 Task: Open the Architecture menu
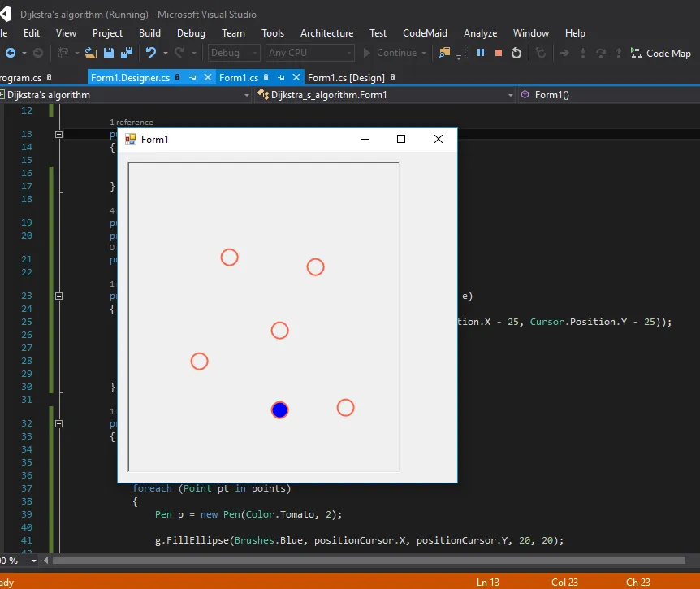[326, 33]
